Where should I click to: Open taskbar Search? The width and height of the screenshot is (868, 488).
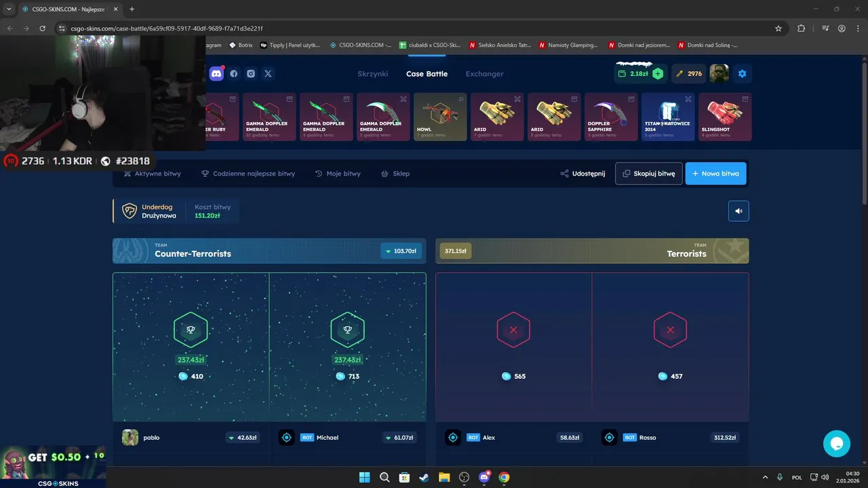(384, 477)
